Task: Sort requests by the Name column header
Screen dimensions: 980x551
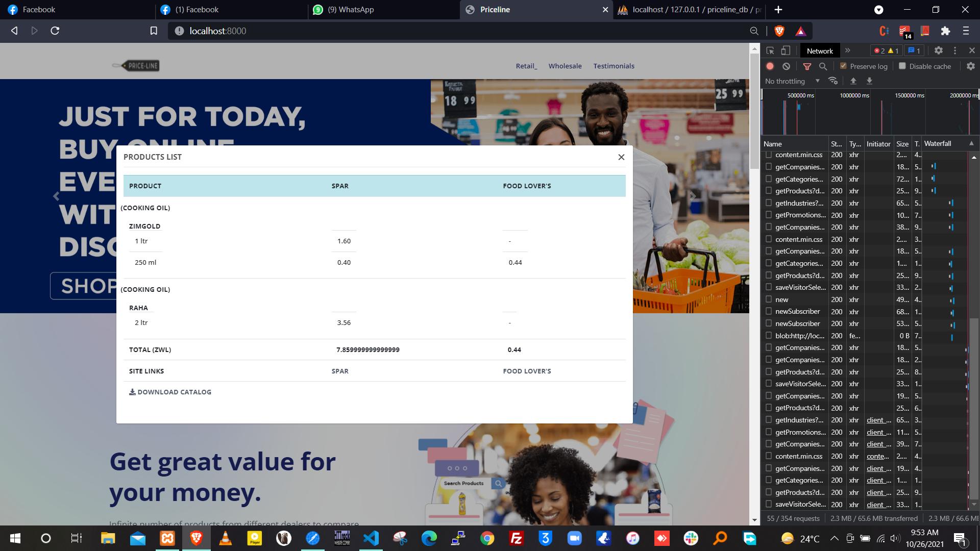Action: 795,143
